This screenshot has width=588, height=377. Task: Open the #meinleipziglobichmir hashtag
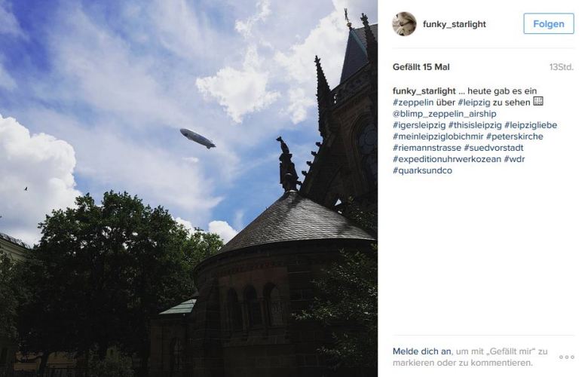[x=438, y=136]
